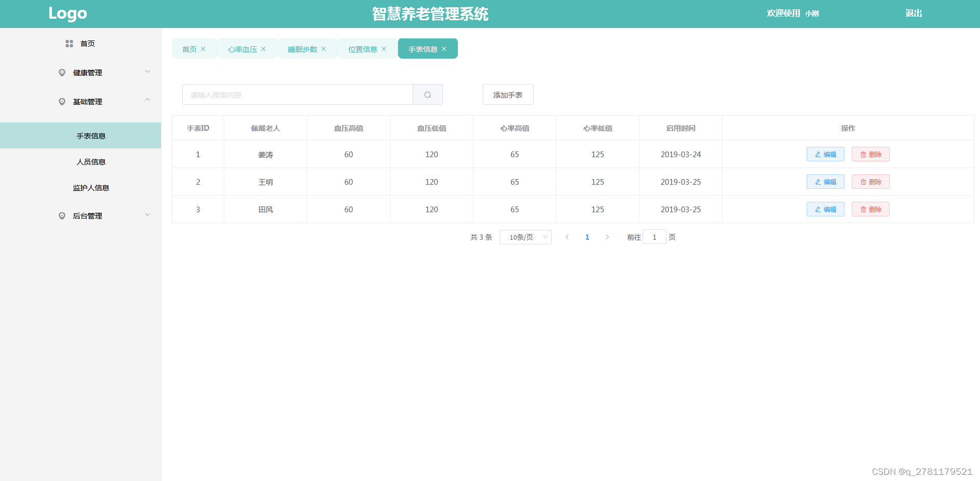Click the pin icon next to 基础管理

click(x=62, y=102)
